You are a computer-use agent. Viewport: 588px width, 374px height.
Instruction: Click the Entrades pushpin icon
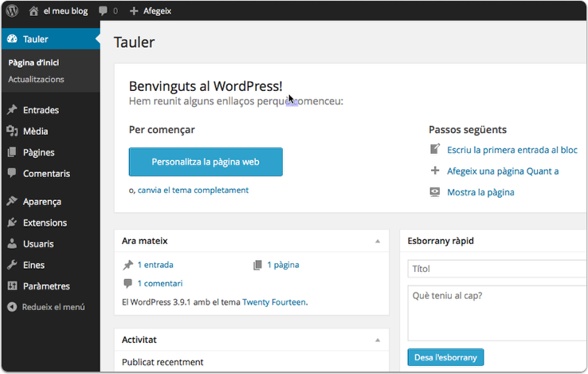pyautogui.click(x=12, y=109)
